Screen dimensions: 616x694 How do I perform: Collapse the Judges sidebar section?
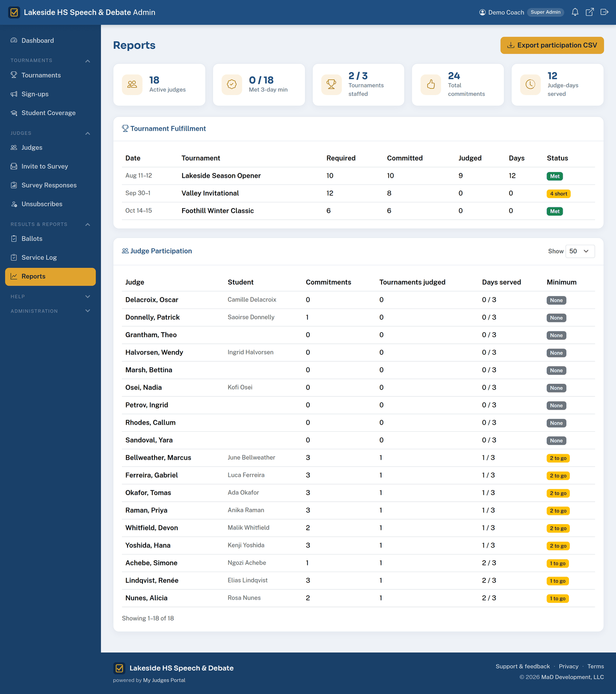[88, 133]
